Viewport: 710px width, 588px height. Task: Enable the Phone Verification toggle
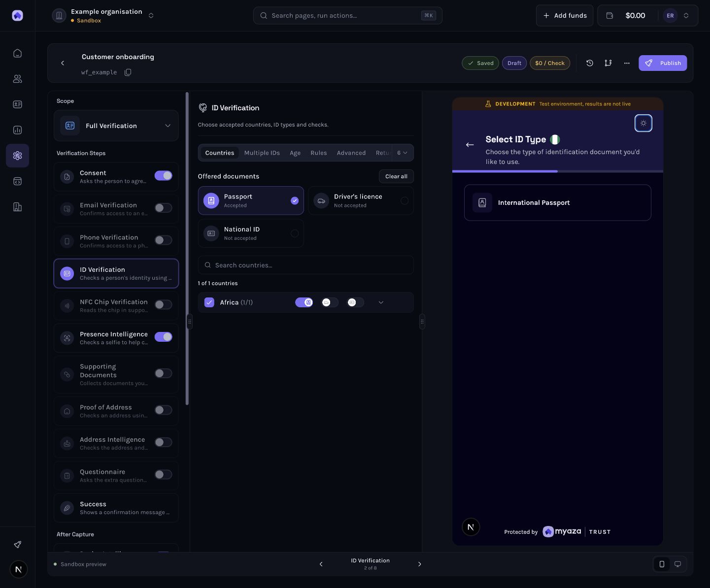[164, 240]
